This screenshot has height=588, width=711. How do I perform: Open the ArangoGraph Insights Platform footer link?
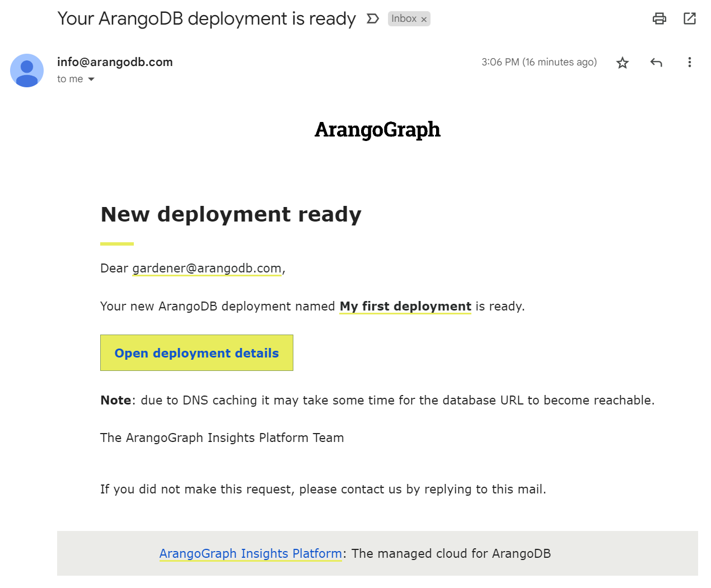click(x=251, y=554)
